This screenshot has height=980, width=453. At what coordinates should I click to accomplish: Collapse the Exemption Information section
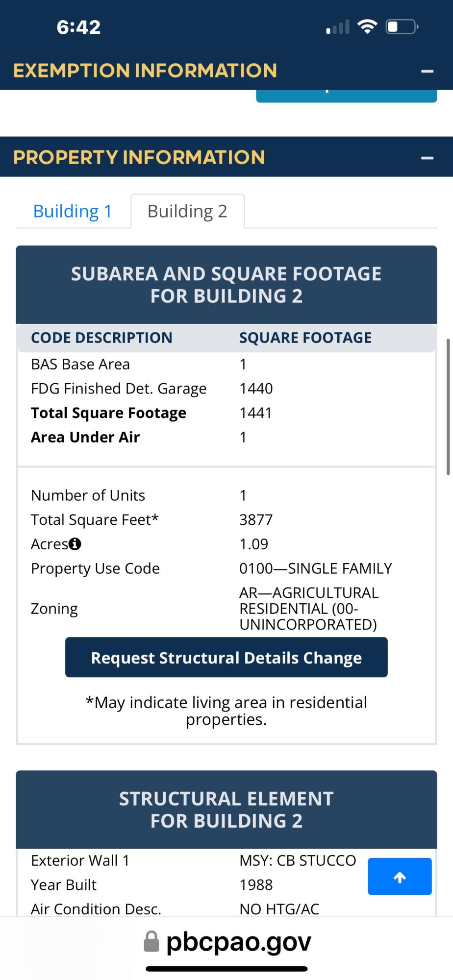point(427,72)
